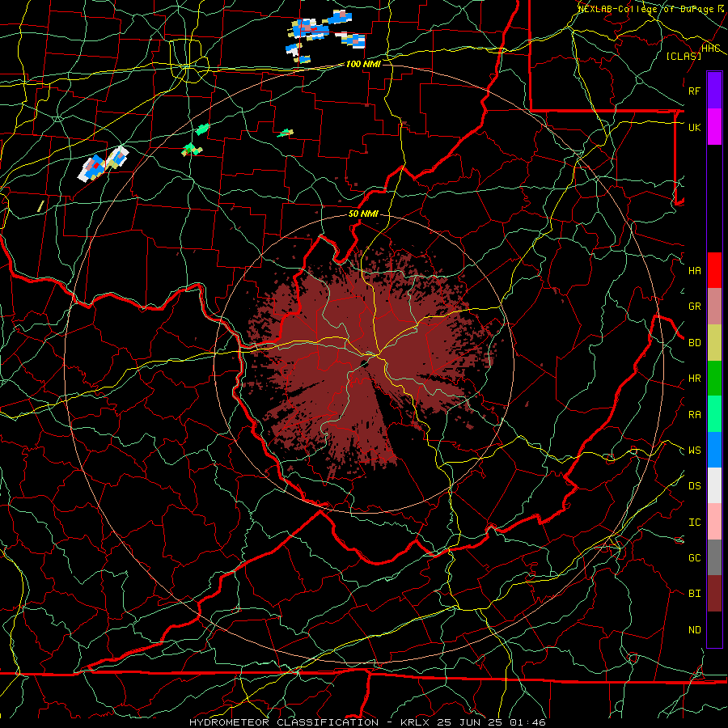Click the HA legend label
The image size is (728, 728).
(694, 270)
